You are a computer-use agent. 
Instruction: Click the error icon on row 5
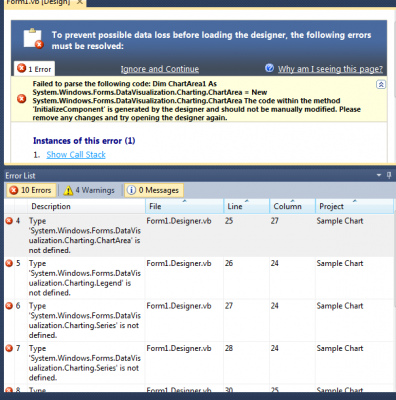[x=9, y=263]
